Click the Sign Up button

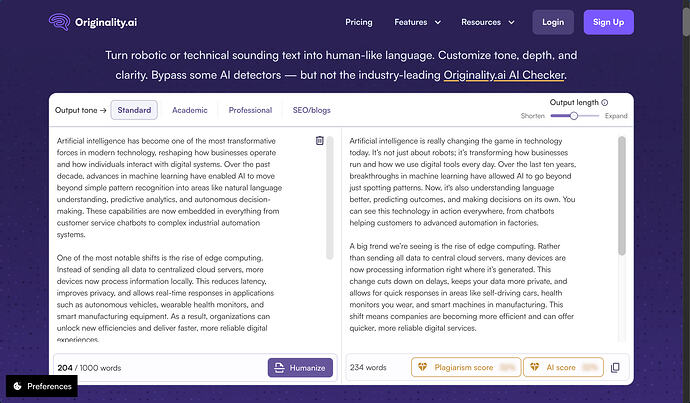pyautogui.click(x=609, y=22)
